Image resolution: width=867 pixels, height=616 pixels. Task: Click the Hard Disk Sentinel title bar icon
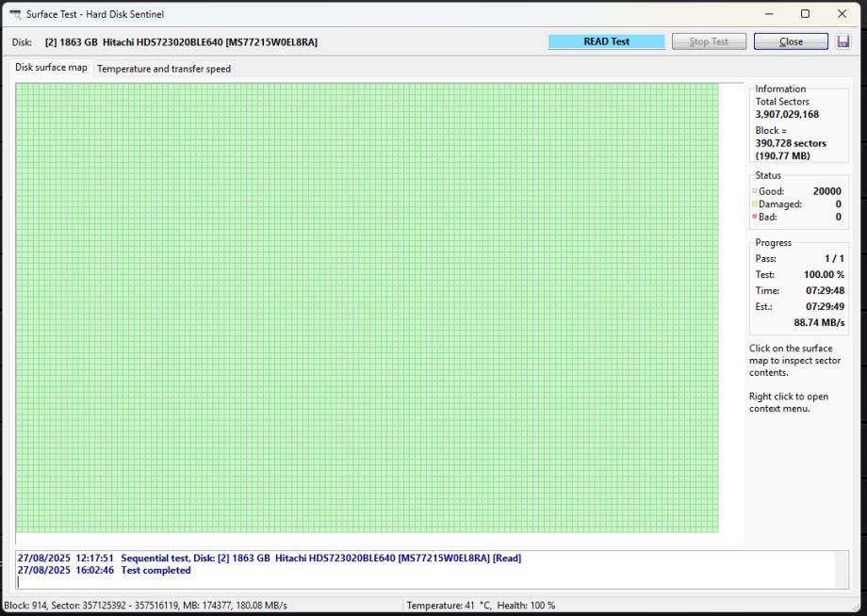coord(15,14)
